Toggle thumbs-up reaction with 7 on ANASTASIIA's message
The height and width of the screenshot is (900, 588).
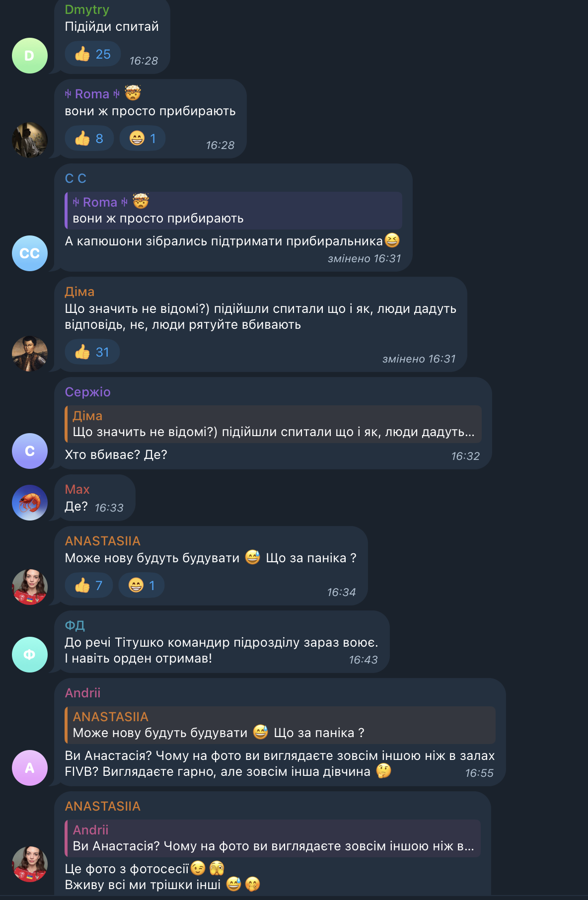click(x=89, y=586)
